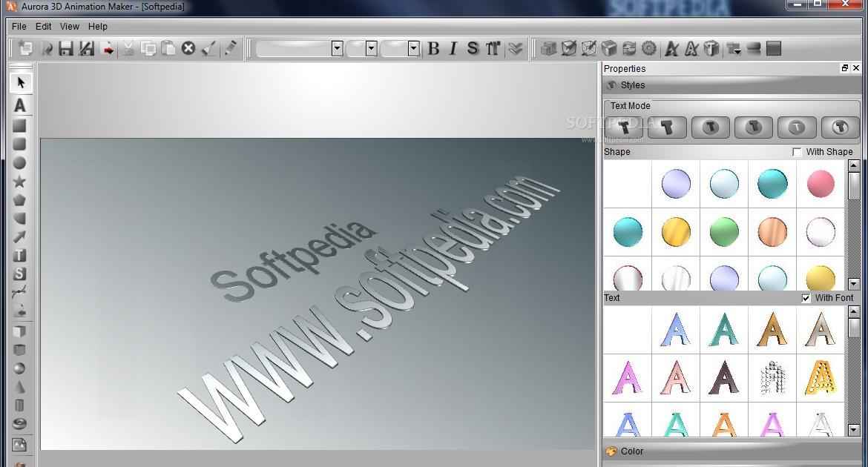Open the align objects dropdown icon
Image resolution: width=868 pixels, height=467 pixels.
(x=734, y=49)
